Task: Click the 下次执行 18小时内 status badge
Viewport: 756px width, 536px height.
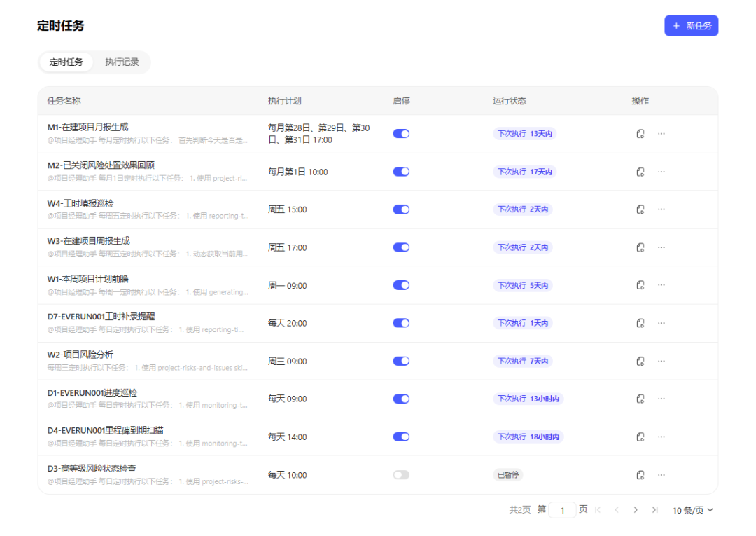Action: point(528,437)
